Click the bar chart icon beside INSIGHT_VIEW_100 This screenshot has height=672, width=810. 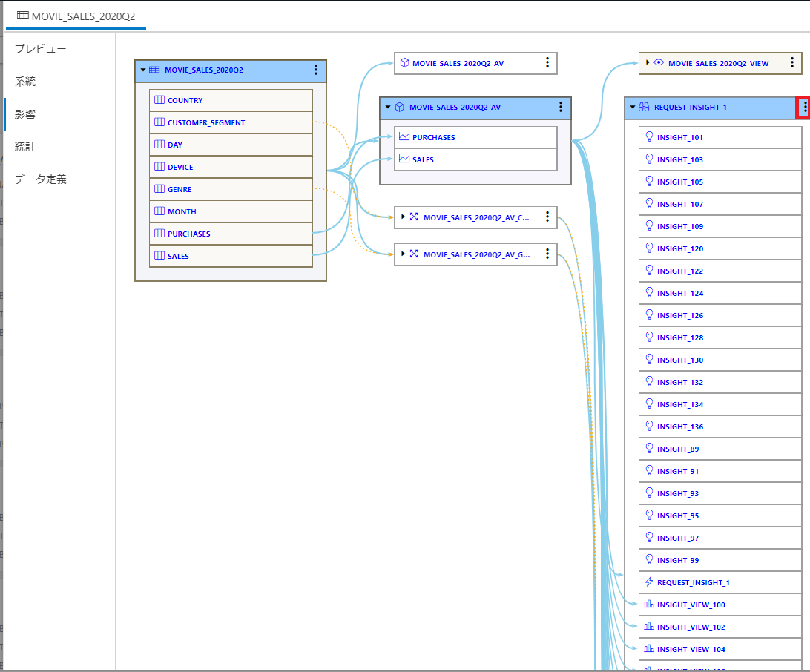point(649,605)
